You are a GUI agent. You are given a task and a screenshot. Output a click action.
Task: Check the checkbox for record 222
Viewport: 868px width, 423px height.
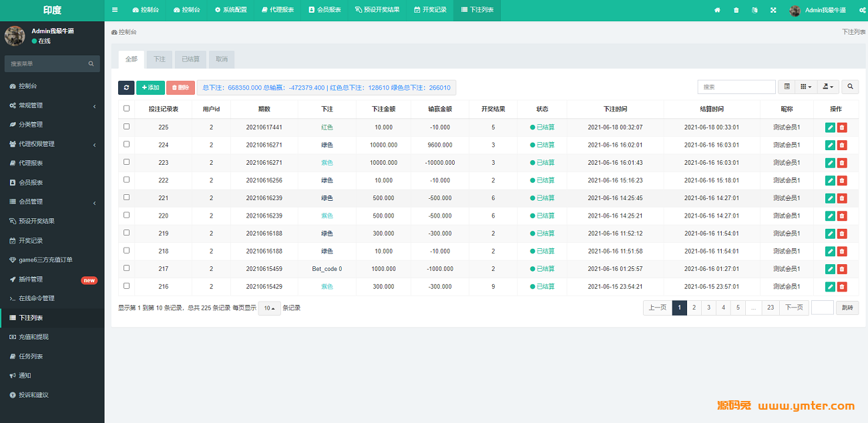pyautogui.click(x=127, y=179)
